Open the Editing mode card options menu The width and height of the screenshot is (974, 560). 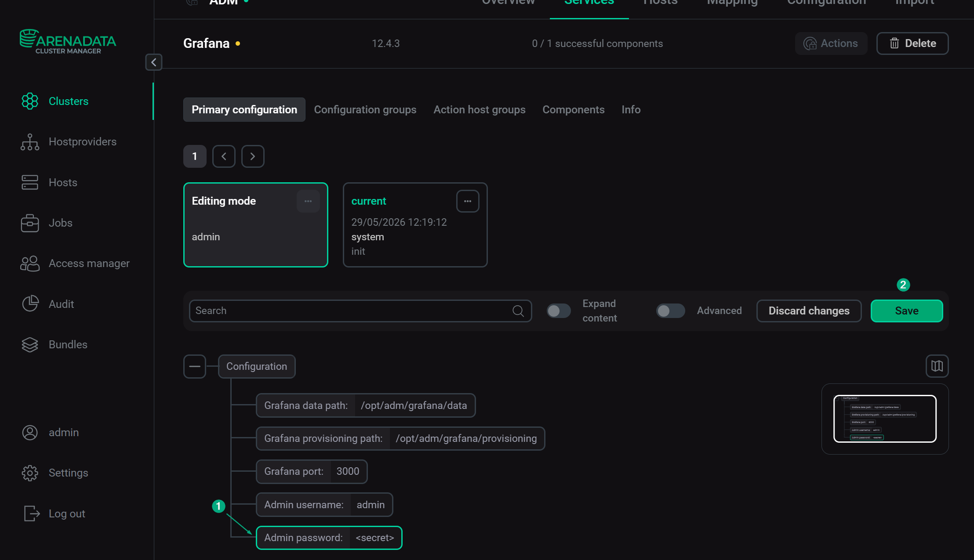[x=308, y=201]
